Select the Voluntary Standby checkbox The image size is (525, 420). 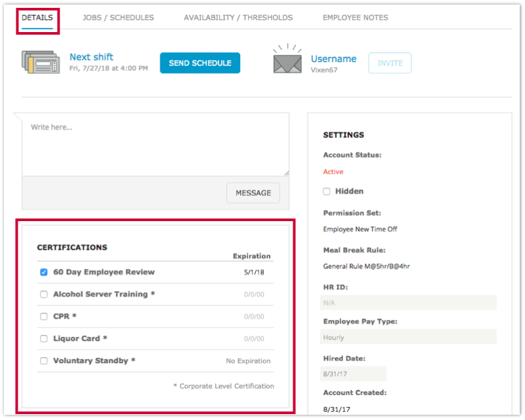[x=44, y=361]
